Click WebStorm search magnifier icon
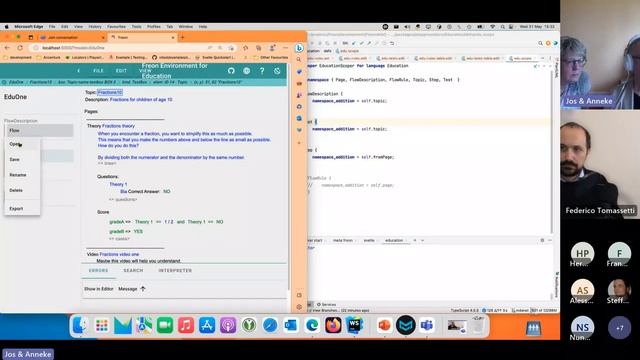Viewport: 640px width, 360px height. (x=540, y=43)
